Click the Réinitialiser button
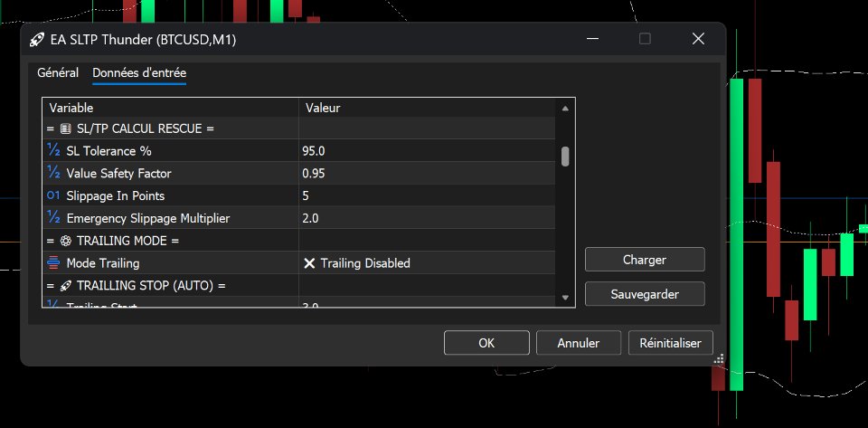 tap(670, 343)
